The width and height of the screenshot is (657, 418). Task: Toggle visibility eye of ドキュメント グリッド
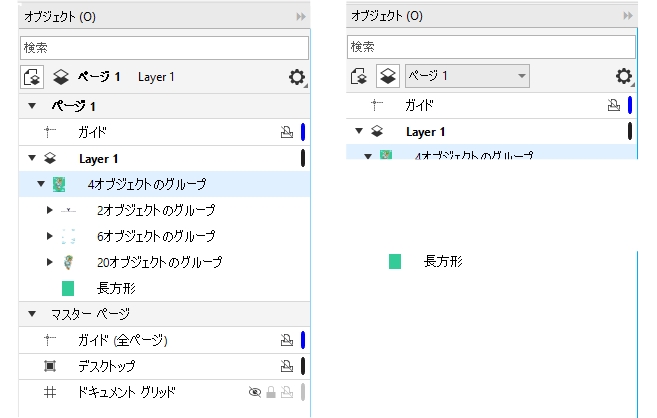click(254, 393)
